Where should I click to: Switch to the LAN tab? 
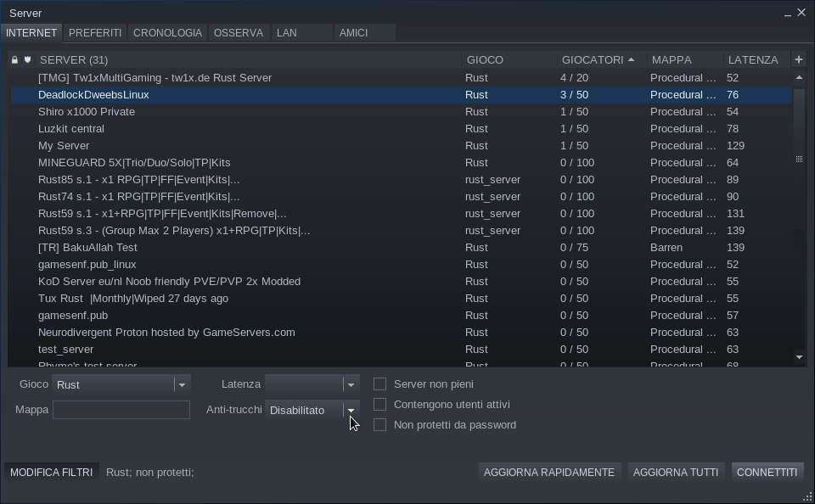click(302, 33)
